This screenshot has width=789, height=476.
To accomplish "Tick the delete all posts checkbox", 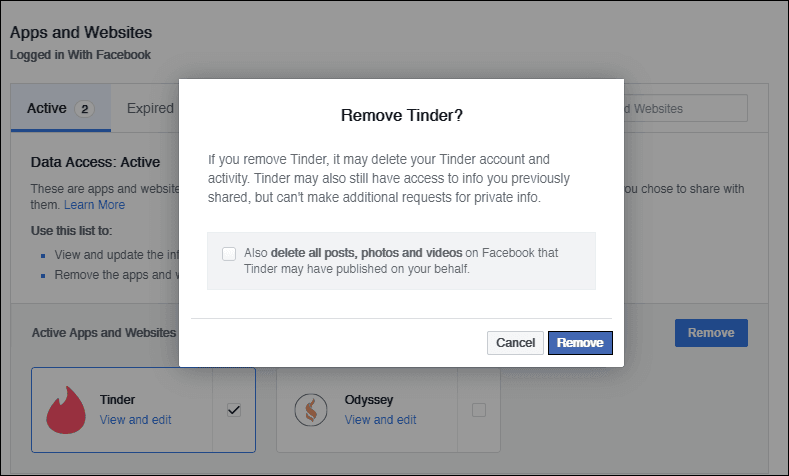I will click(229, 254).
